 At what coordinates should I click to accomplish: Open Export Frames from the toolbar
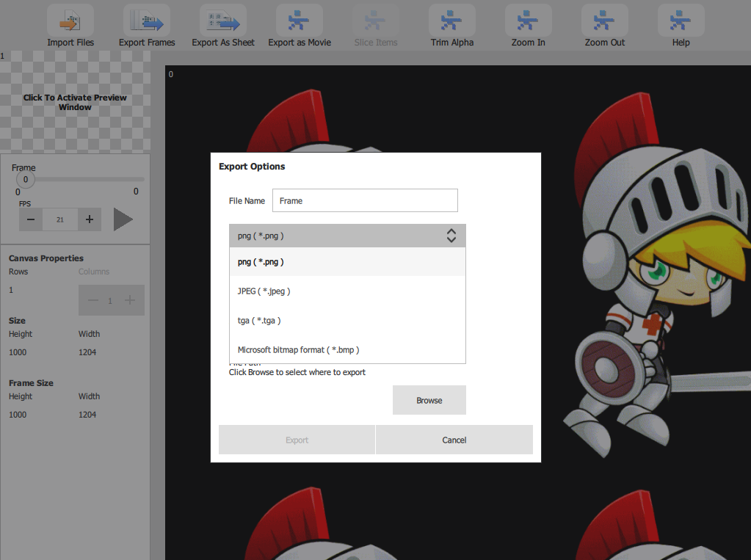tap(147, 21)
